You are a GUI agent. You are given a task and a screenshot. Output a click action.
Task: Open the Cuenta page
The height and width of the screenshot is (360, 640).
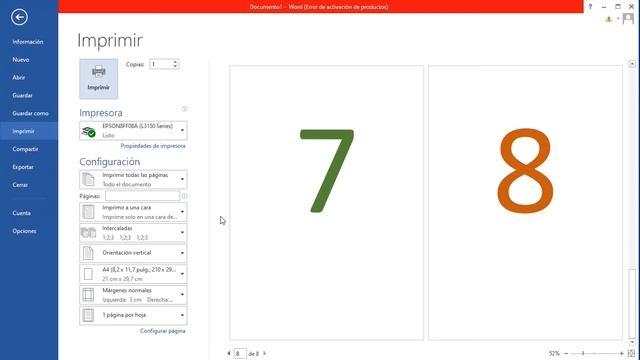point(21,213)
